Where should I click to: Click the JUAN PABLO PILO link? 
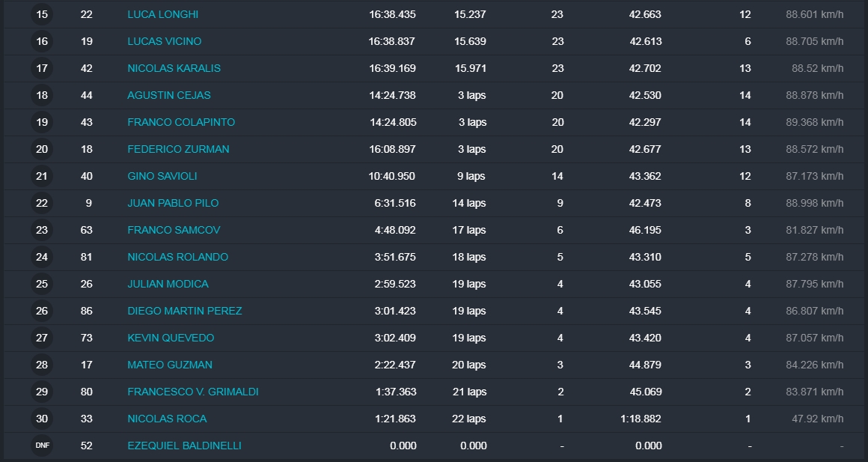173,203
